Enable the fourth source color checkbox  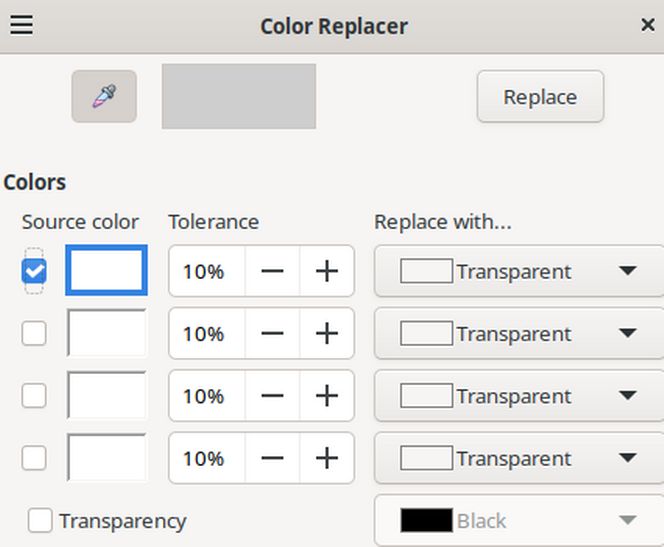coord(34,458)
